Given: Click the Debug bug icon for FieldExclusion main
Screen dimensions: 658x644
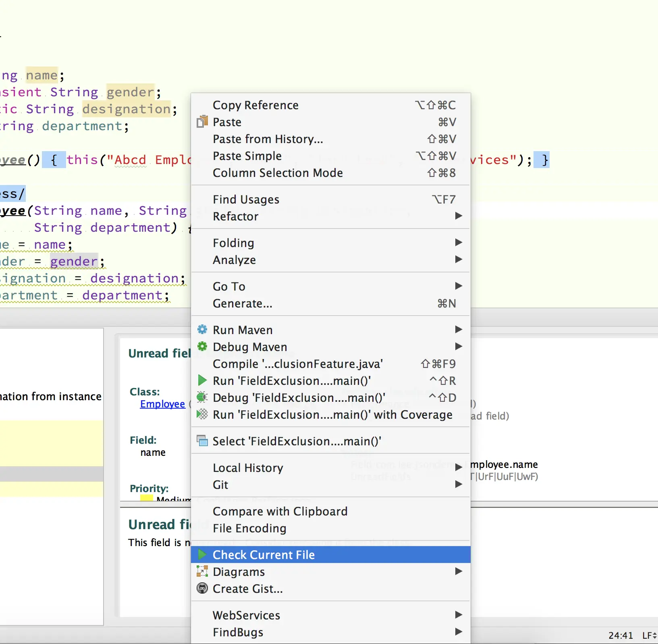Looking at the screenshot, I should click(202, 397).
